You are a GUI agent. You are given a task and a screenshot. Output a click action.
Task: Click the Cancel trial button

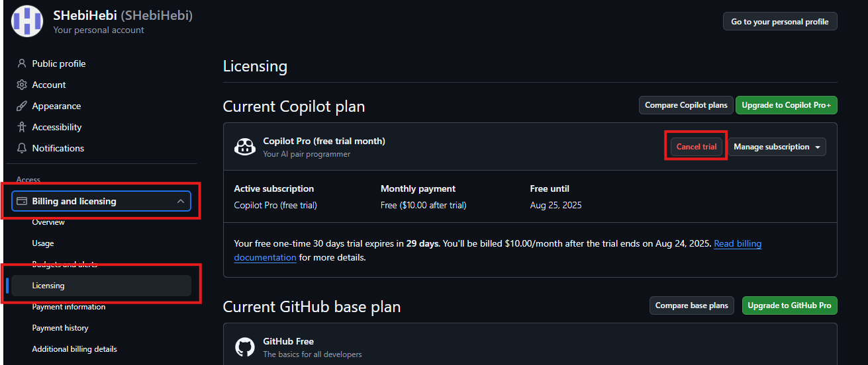click(696, 147)
